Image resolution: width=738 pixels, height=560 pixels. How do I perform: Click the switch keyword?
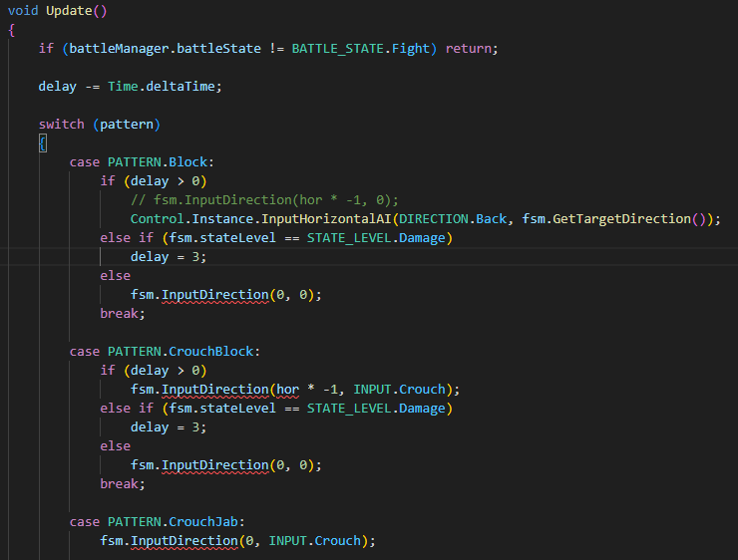pyautogui.click(x=62, y=125)
